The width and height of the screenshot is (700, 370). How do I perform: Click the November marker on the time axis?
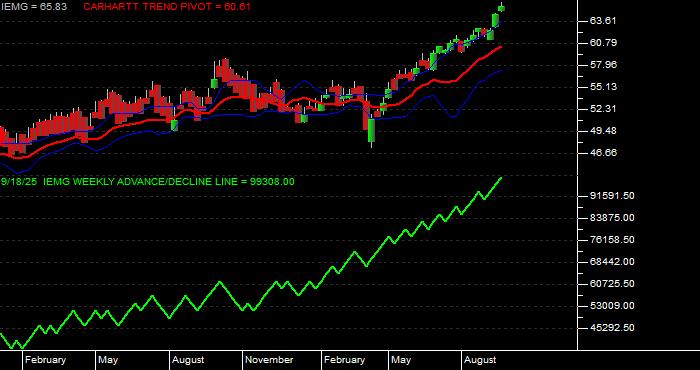pyautogui.click(x=269, y=360)
